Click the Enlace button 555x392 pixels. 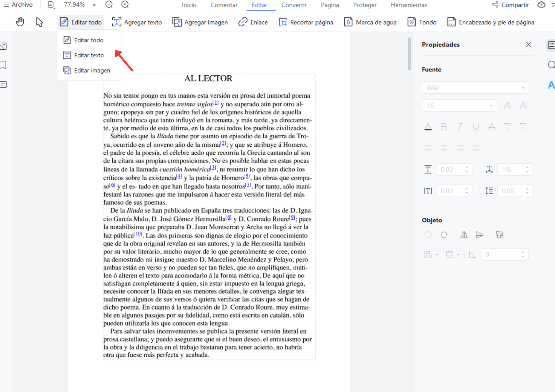[253, 22]
